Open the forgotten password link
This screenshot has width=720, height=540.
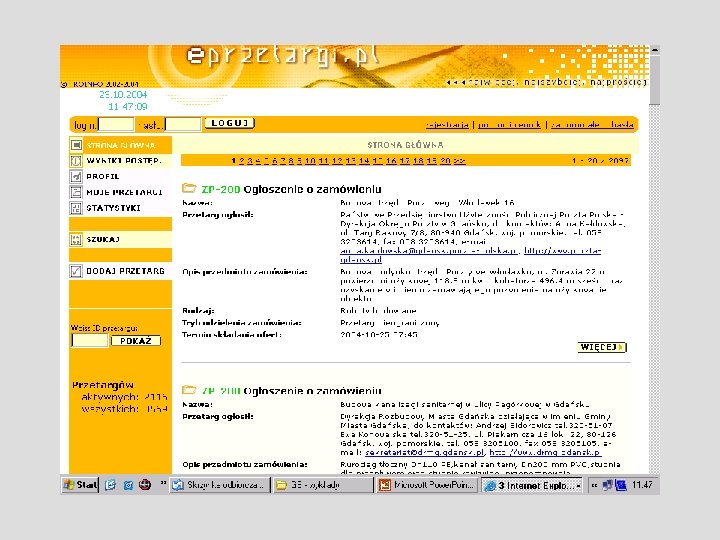(x=592, y=124)
